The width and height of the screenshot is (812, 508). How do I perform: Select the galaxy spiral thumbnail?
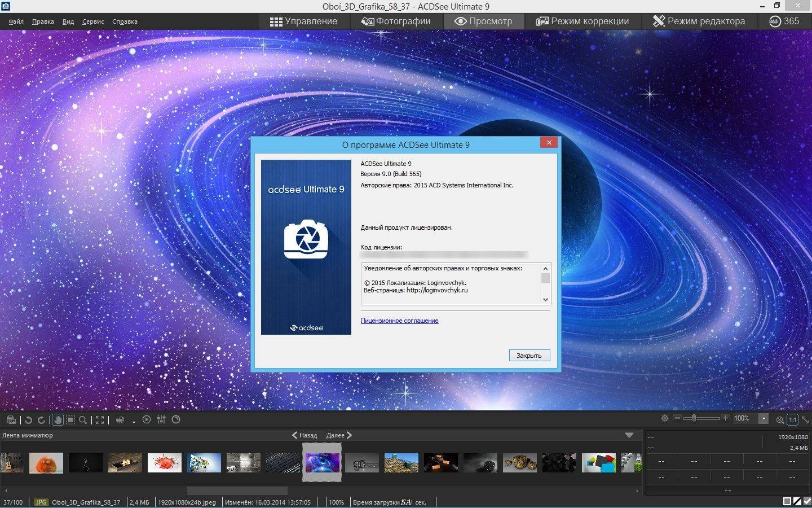click(323, 463)
